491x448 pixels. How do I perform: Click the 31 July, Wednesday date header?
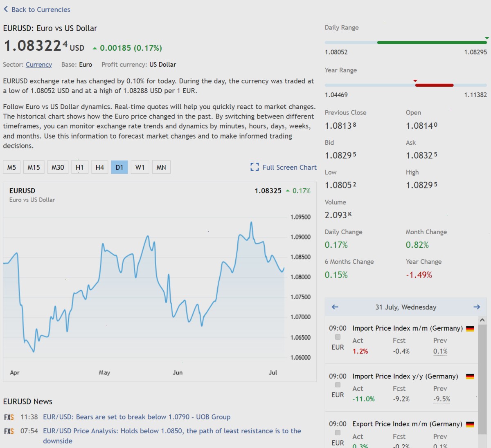pyautogui.click(x=406, y=307)
